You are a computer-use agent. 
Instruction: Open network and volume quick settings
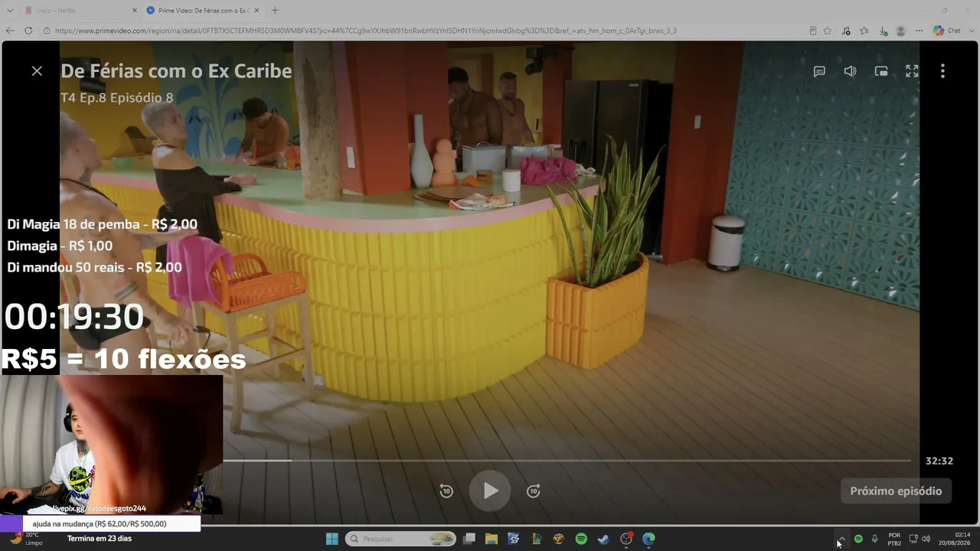920,539
